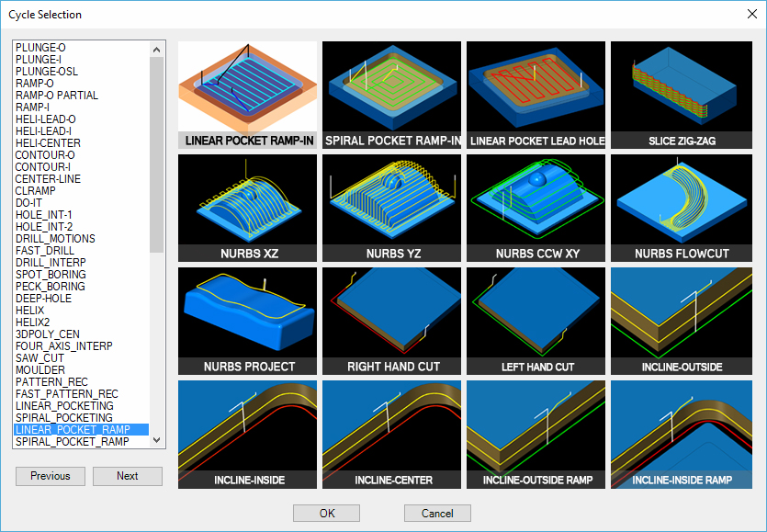Go back with the Previous button
This screenshot has width=767, height=532.
(51, 476)
